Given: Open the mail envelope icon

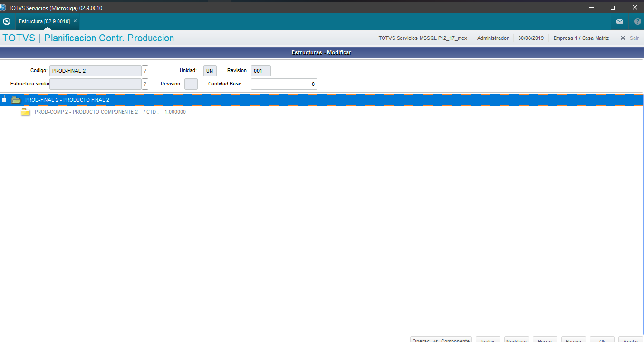Looking at the screenshot, I should coord(620,21).
